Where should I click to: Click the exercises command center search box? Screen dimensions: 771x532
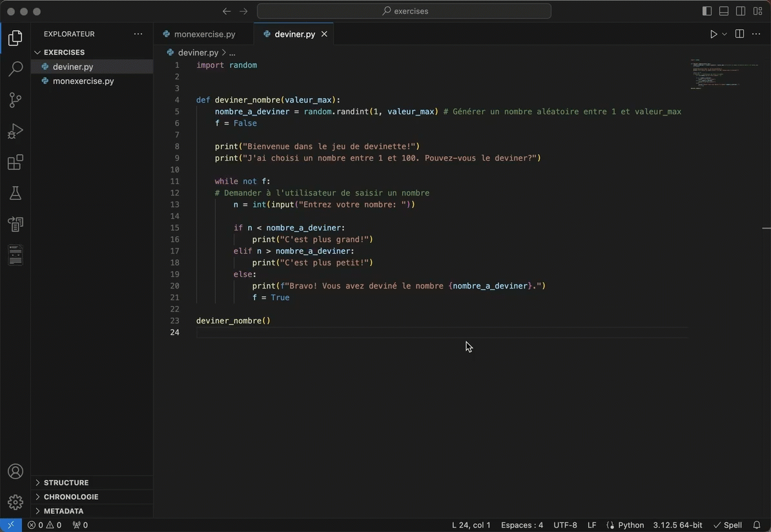(404, 11)
